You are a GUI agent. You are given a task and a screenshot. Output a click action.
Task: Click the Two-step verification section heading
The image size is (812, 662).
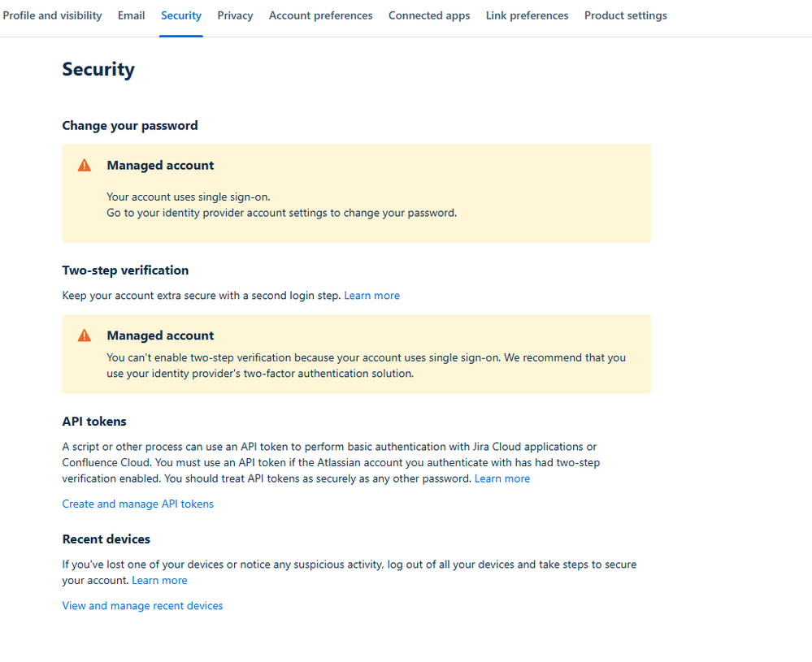pyautogui.click(x=125, y=270)
